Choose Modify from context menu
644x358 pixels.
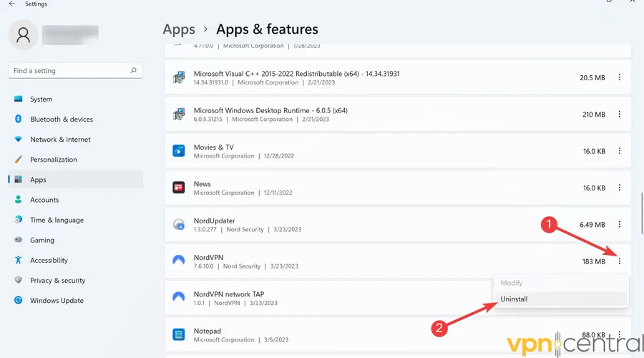click(560, 283)
